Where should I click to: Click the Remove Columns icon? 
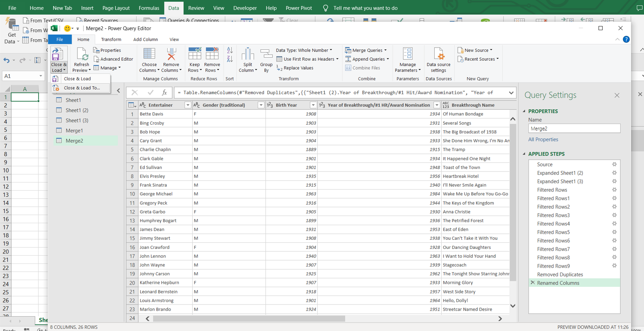(171, 55)
